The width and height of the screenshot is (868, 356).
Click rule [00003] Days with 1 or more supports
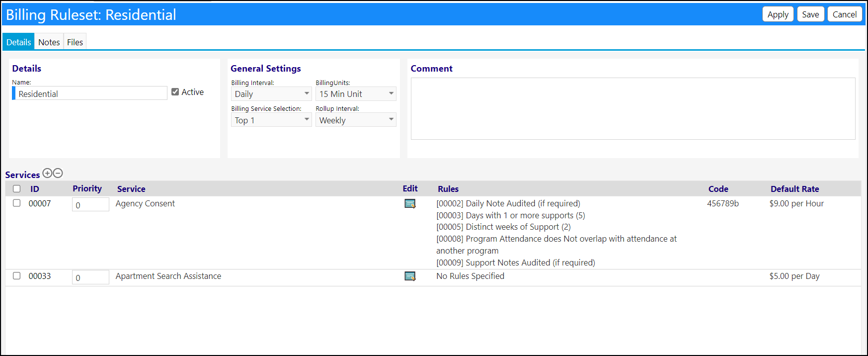[511, 215]
